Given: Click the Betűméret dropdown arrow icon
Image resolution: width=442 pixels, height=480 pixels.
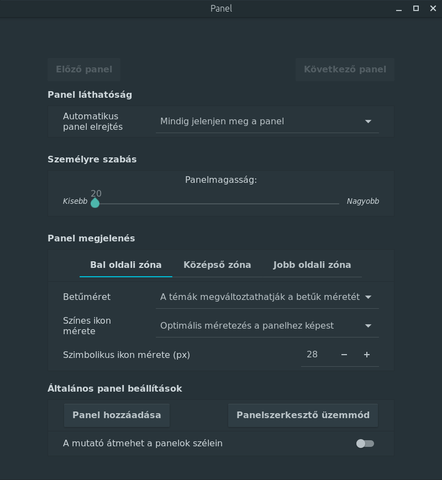Looking at the screenshot, I should click(368, 297).
